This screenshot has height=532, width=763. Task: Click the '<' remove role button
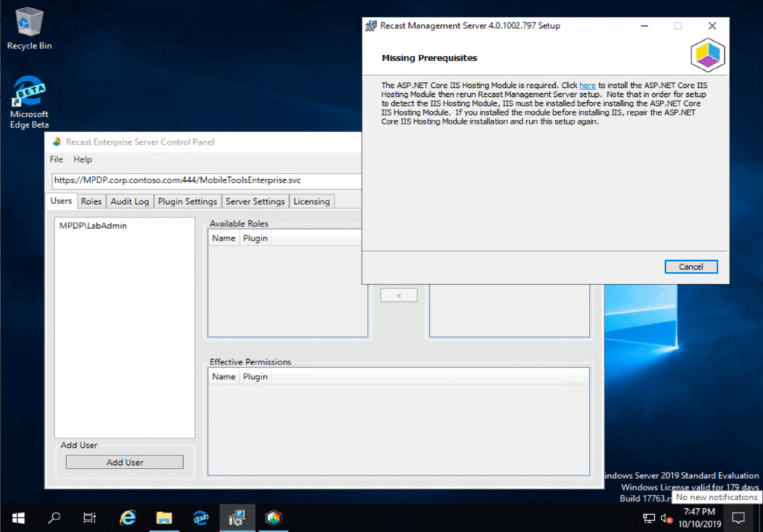click(x=399, y=295)
